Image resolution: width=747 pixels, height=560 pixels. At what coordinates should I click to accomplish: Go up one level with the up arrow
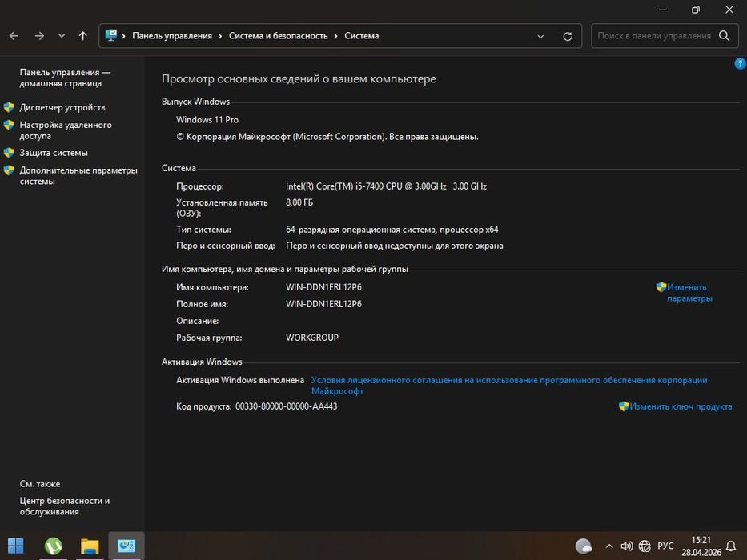click(83, 36)
